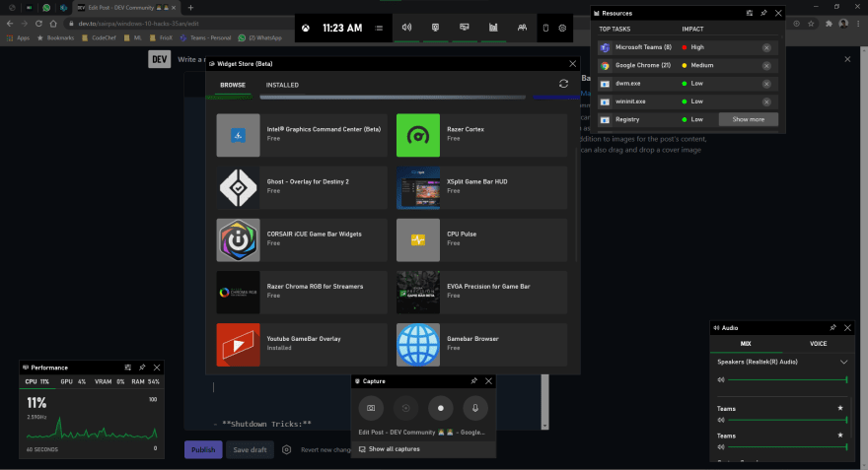This screenshot has height=470, width=868.
Task: End the Google Chrome task in Resources
Action: pyautogui.click(x=766, y=66)
